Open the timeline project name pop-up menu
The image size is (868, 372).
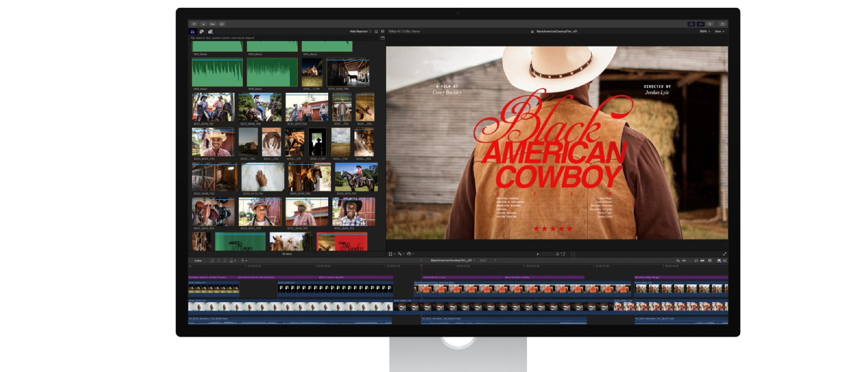pos(453,260)
